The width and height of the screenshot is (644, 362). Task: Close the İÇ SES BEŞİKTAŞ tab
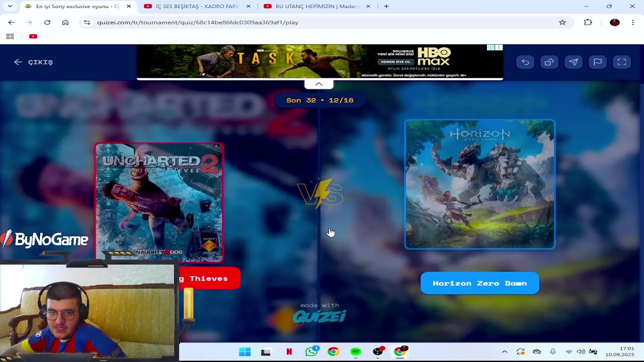point(249,6)
